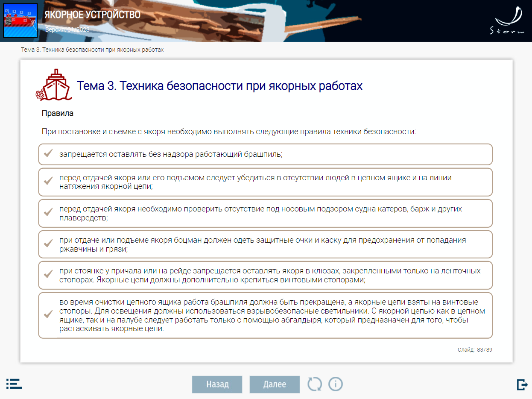
Task: Select rule mentioning 'катеров, барж и других плавсредств'
Action: (265, 213)
